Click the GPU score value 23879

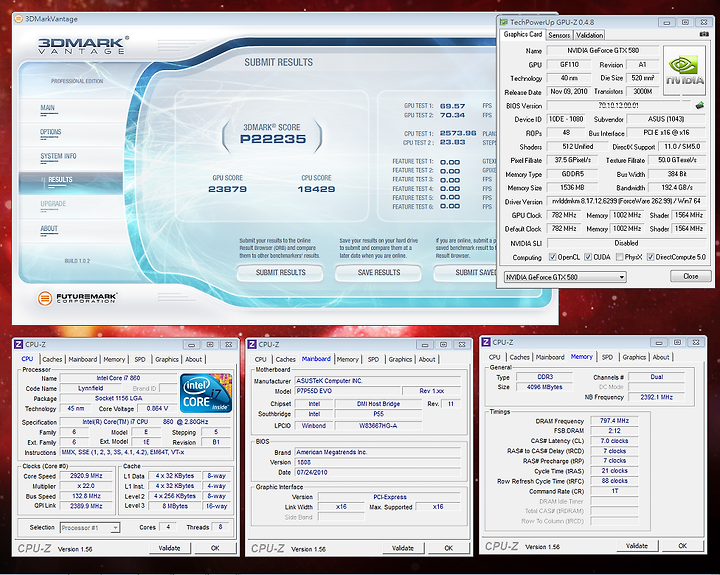(x=227, y=189)
